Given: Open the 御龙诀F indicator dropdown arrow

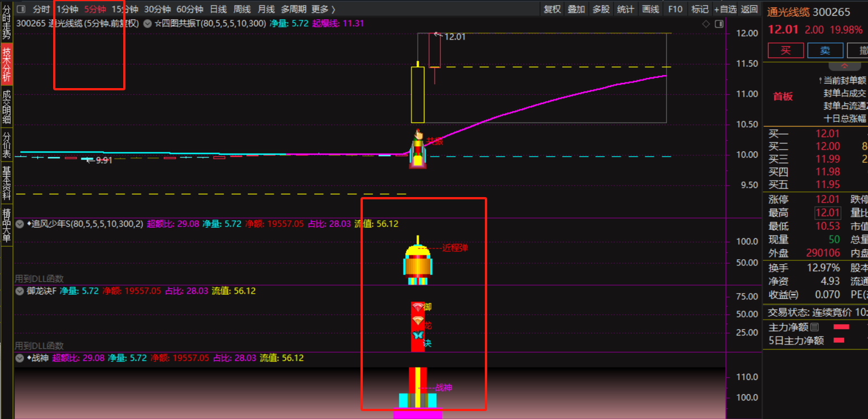Looking at the screenshot, I should point(20,291).
